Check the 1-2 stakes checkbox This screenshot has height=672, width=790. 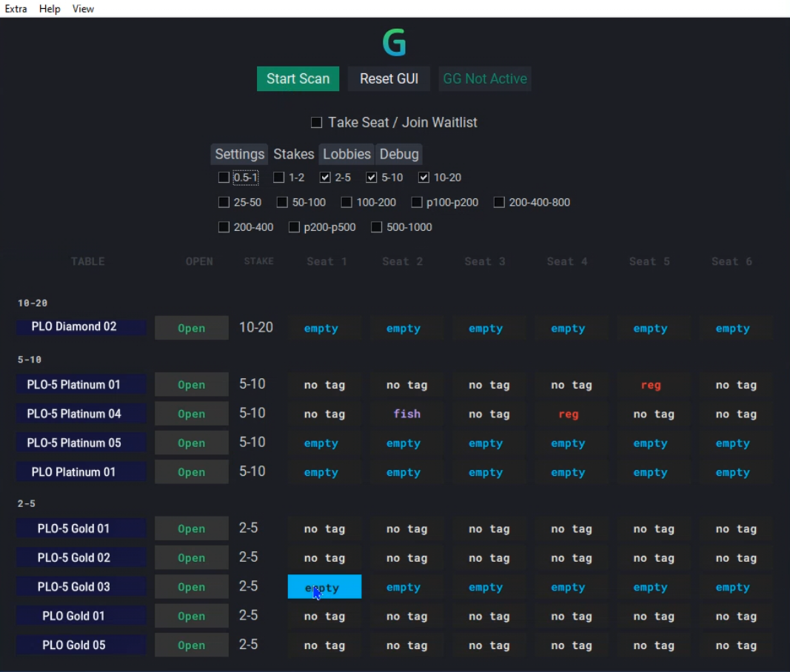[x=279, y=177]
